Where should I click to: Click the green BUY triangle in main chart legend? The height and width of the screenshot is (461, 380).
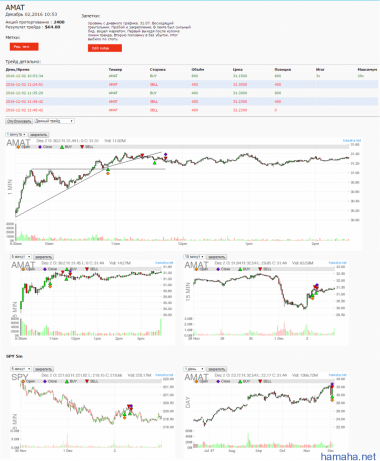click(x=62, y=147)
